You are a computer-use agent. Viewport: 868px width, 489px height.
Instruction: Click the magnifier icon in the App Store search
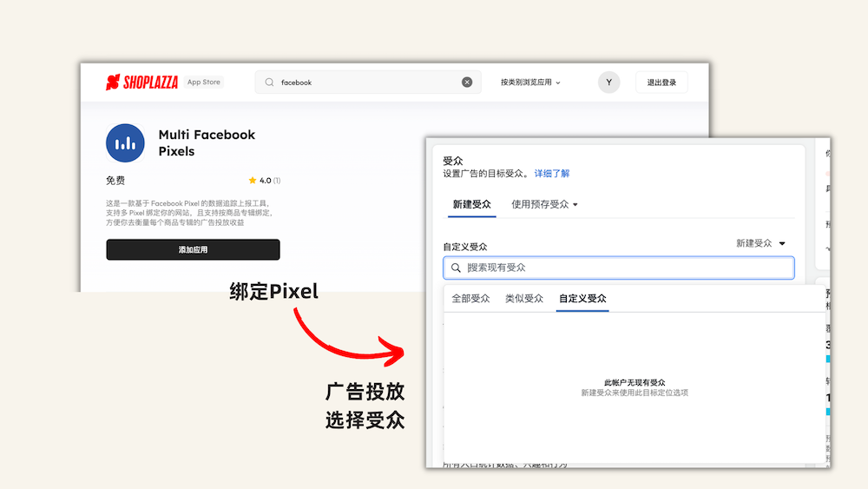(269, 83)
